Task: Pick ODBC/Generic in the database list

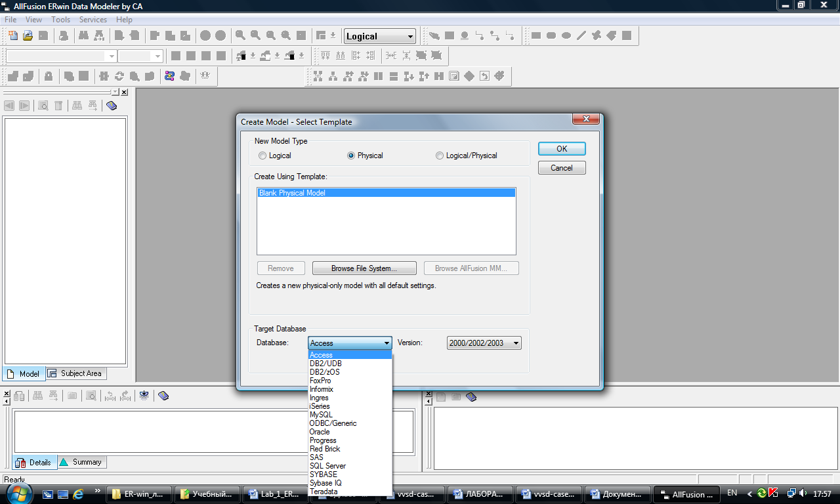Action: [x=350, y=423]
